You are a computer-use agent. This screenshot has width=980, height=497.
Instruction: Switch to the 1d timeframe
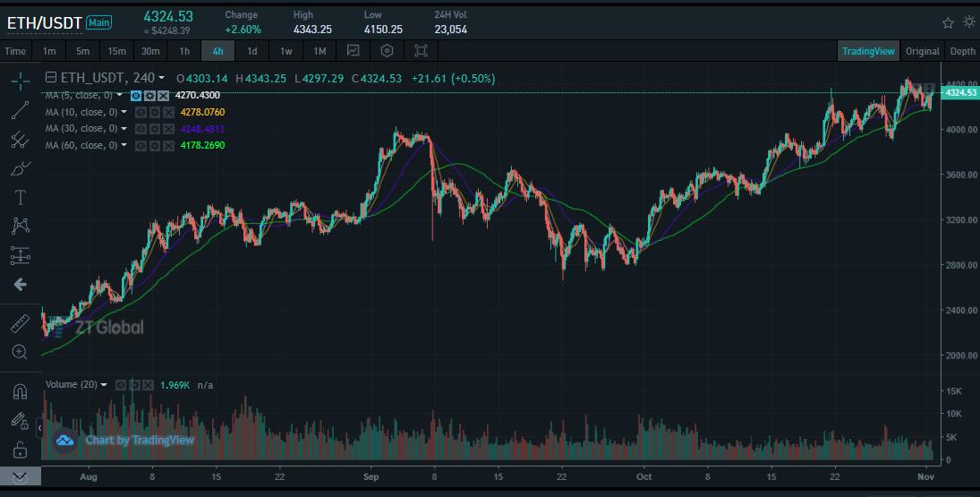click(x=252, y=51)
